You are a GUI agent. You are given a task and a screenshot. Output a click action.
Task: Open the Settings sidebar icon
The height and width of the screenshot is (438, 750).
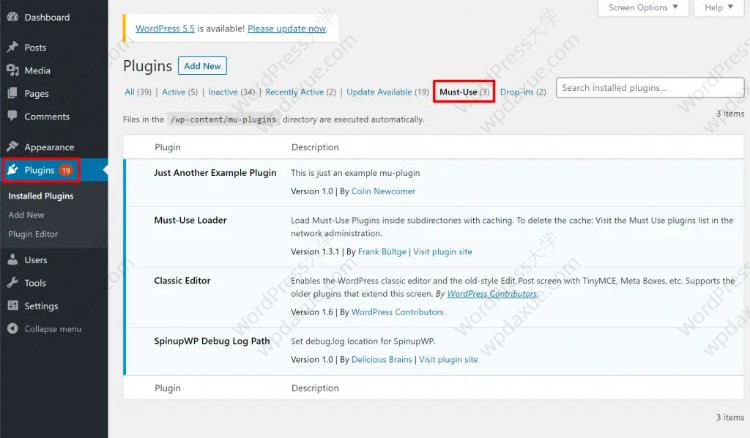pos(12,306)
